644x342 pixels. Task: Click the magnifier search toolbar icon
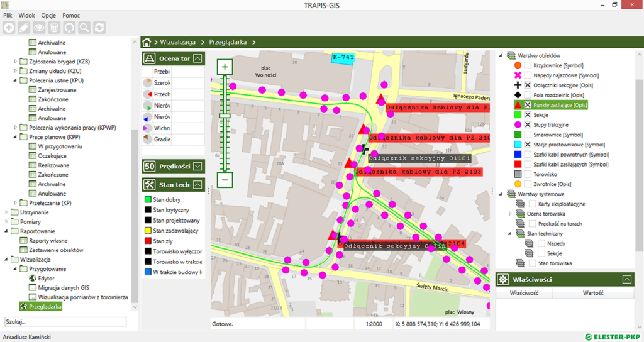[84, 27]
